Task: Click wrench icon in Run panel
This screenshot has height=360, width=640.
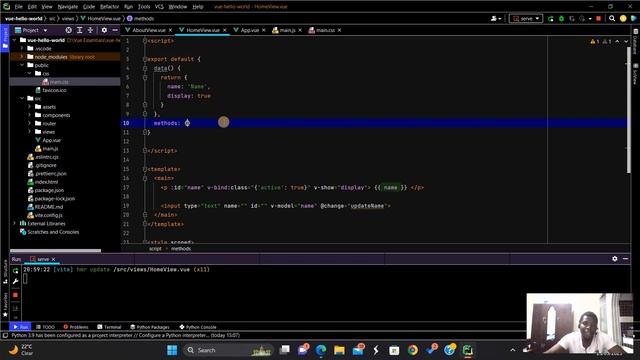Action: [x=16, y=282]
